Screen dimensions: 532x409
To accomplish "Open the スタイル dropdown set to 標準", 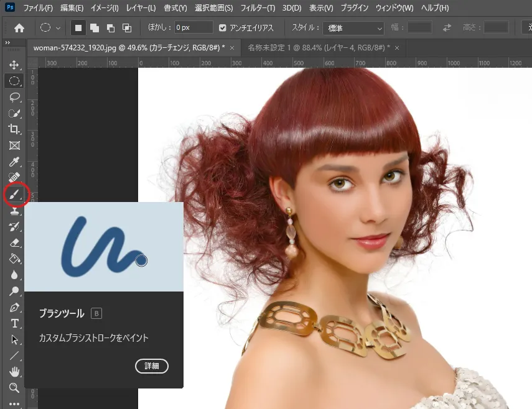I will click(354, 28).
